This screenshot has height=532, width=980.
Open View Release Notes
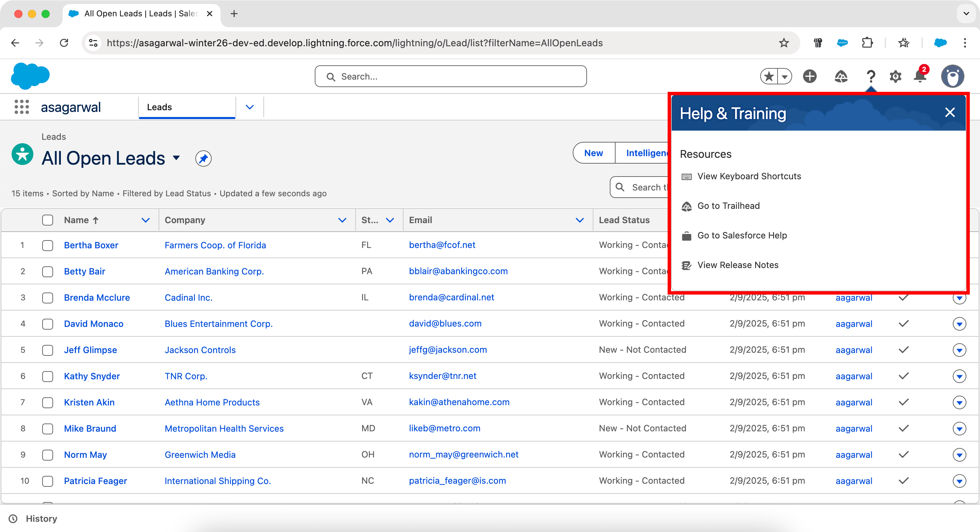tap(738, 265)
